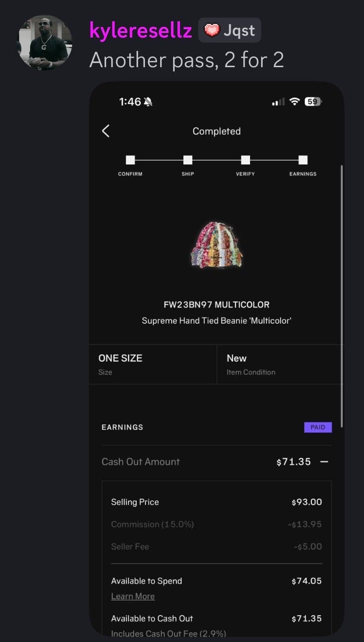This screenshot has width=364, height=642.
Task: Click the heart emoji in Jqst tag
Action: point(212,31)
